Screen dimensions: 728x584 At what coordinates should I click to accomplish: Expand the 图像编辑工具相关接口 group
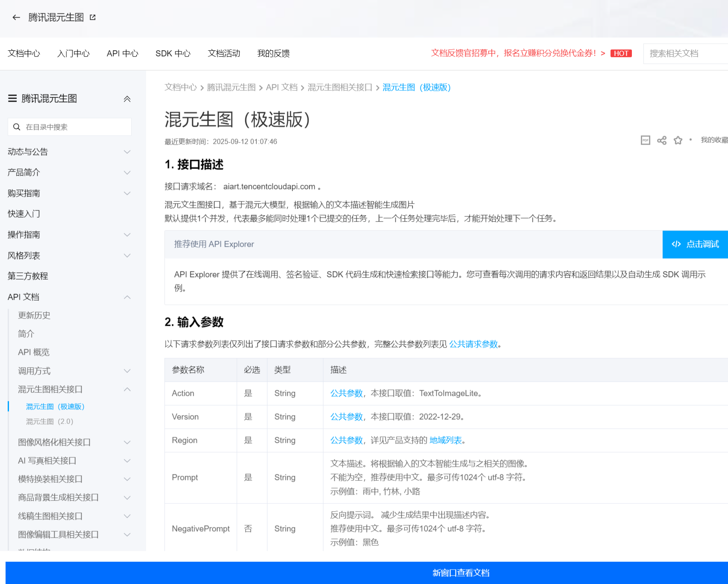[x=127, y=535]
